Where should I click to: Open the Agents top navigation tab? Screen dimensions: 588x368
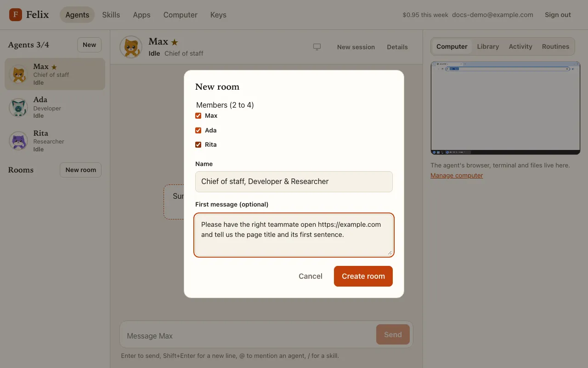(x=77, y=15)
